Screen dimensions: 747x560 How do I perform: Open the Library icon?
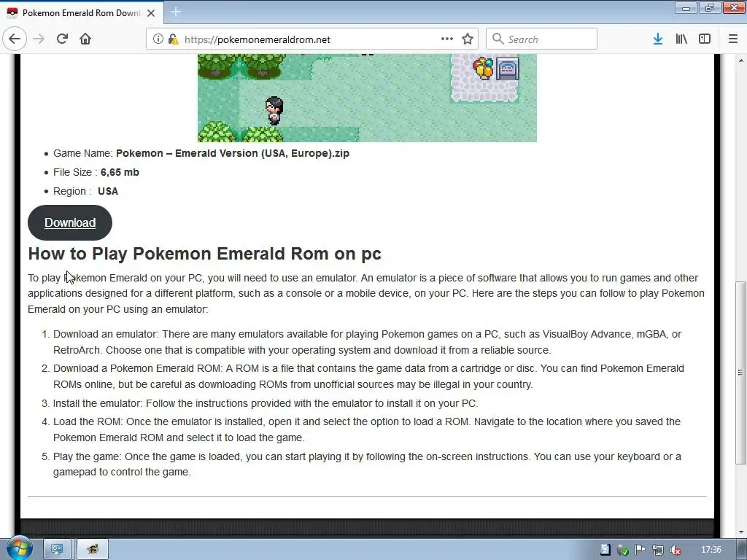coord(681,39)
